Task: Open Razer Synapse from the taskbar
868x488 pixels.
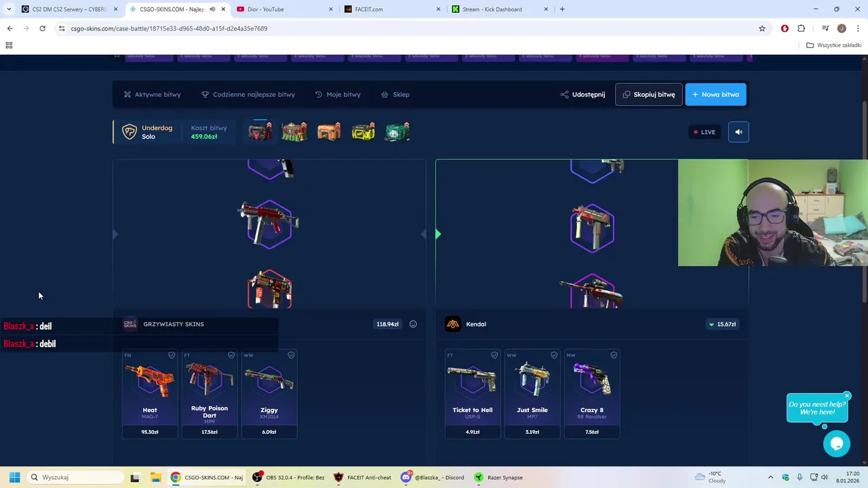Action: (x=498, y=477)
